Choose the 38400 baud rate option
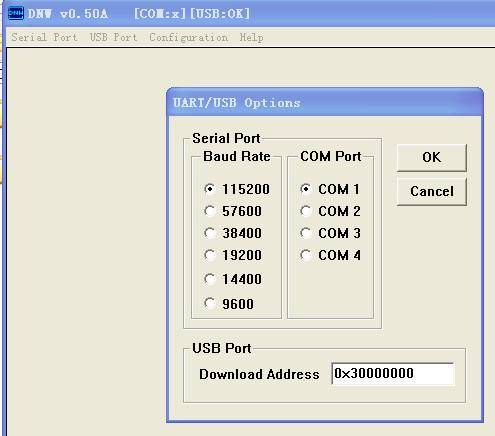The width and height of the screenshot is (495, 436). coord(233,233)
